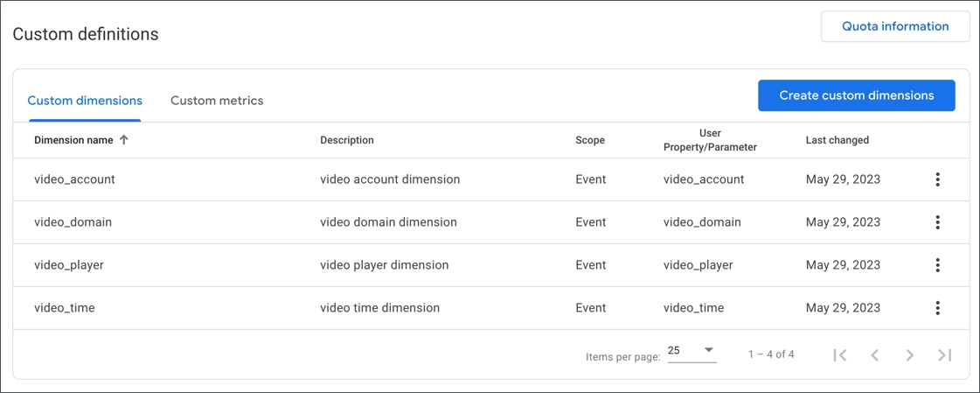This screenshot has width=980, height=393.
Task: Click video_time parameter cell
Action: pos(694,308)
